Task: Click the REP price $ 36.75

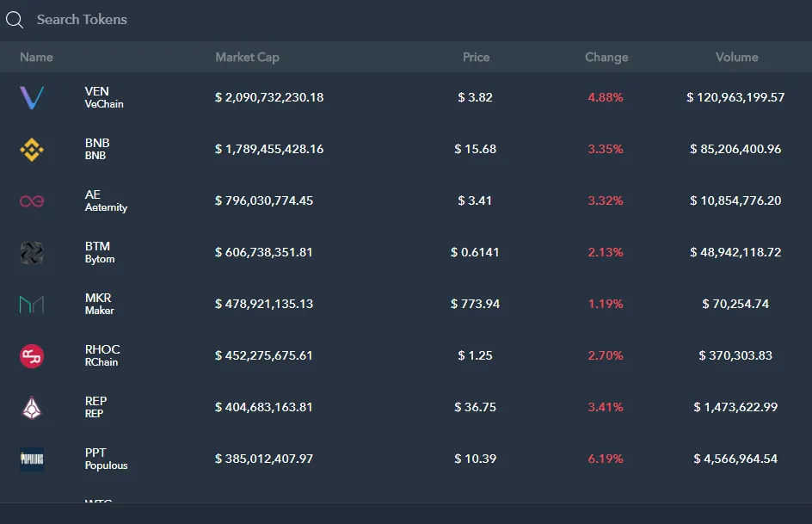Action: coord(476,407)
